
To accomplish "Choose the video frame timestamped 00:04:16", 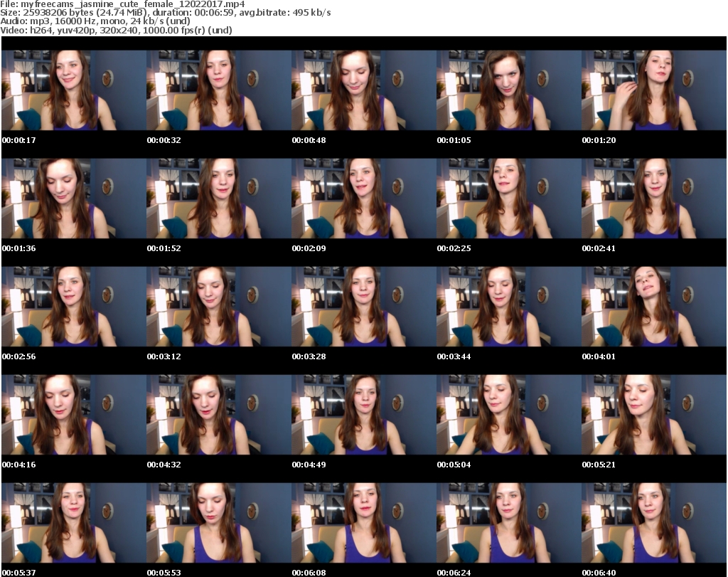I will (x=74, y=415).
